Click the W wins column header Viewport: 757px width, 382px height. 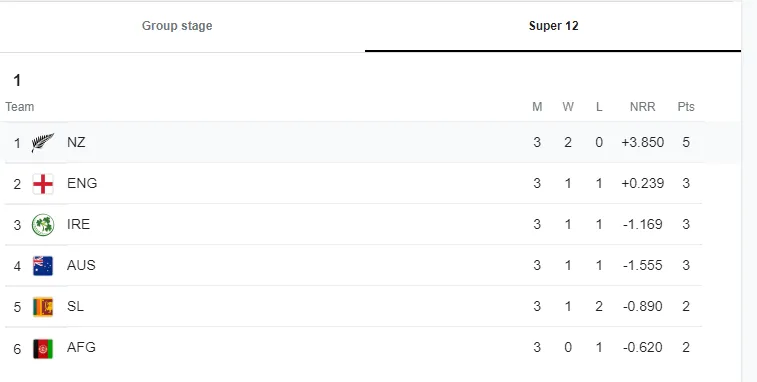(568, 107)
